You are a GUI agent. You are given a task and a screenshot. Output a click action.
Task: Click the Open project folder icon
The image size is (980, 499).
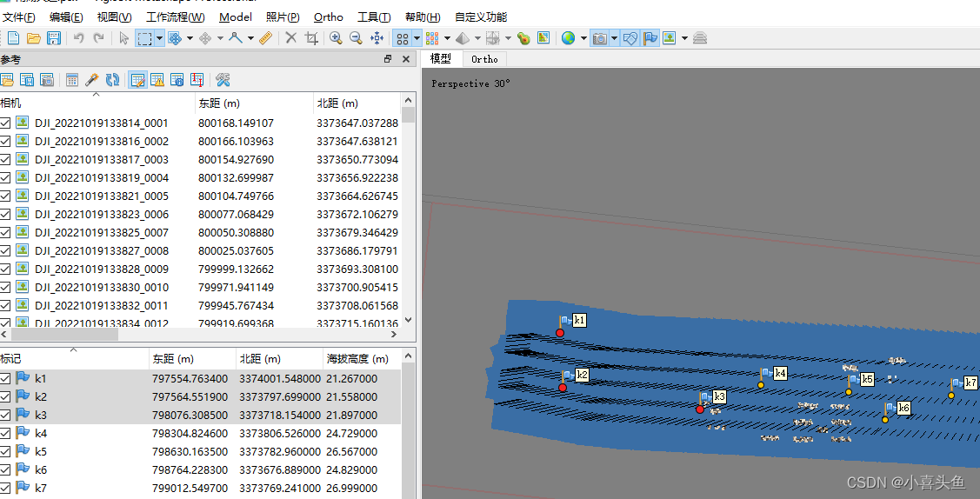pyautogui.click(x=34, y=39)
